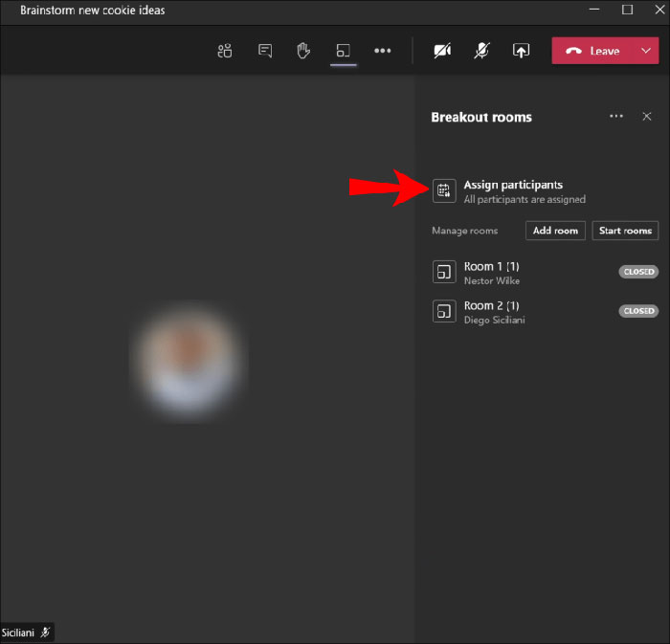Screen dimensions: 670x644
Task: Click the Leave meeting button
Action: click(592, 51)
